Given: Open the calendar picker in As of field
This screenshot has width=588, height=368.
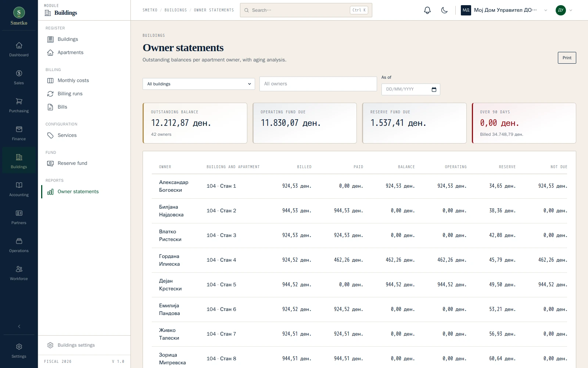Looking at the screenshot, I should pyautogui.click(x=434, y=89).
